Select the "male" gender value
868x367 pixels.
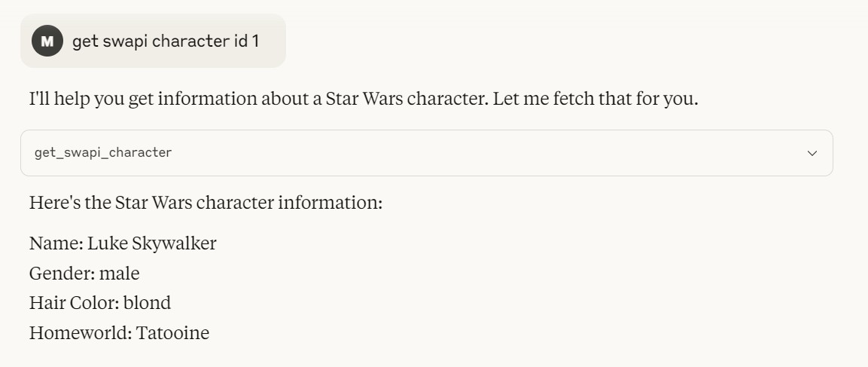coord(120,274)
